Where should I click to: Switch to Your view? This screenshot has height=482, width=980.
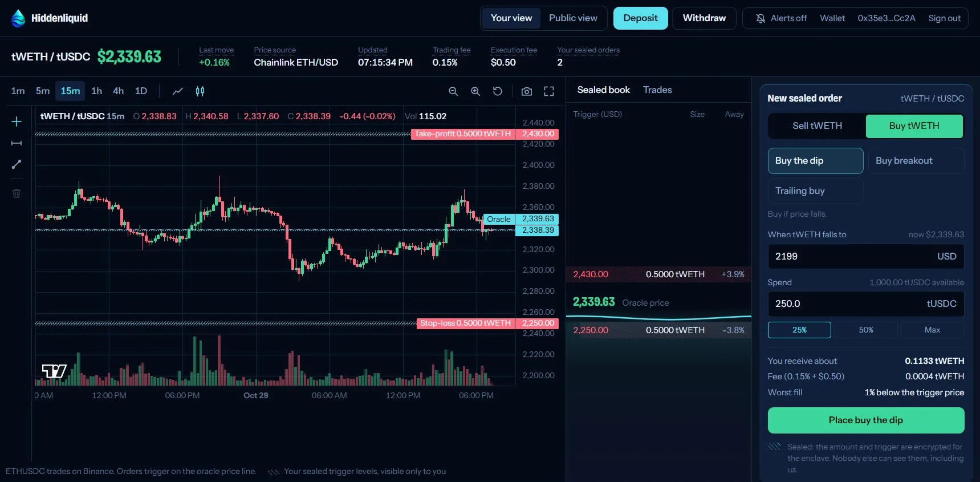tap(511, 18)
